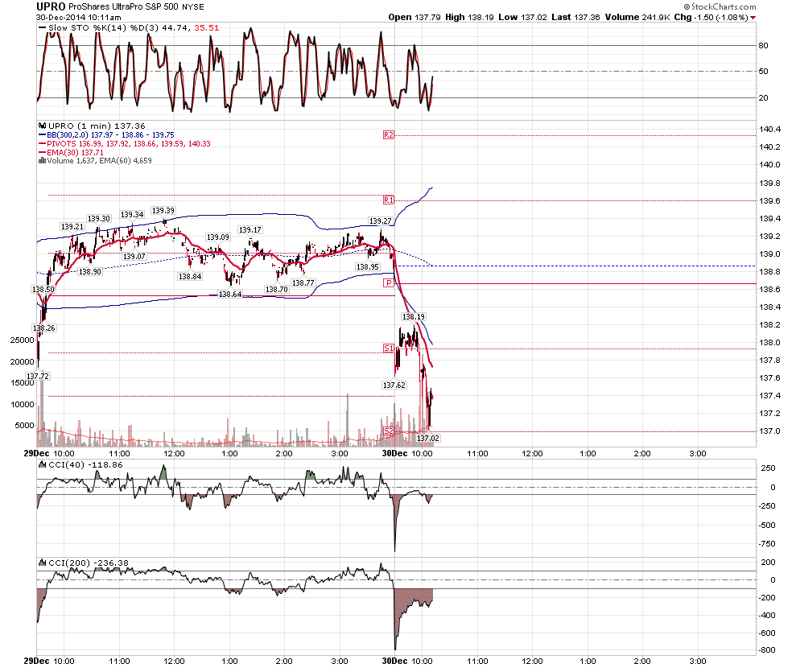Click the 25000 volume axis label
The image size is (796, 672).
[23, 340]
